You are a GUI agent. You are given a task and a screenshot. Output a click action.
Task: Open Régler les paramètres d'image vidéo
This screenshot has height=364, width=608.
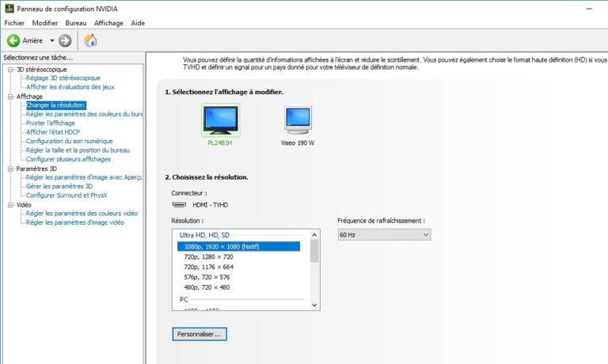(x=75, y=222)
